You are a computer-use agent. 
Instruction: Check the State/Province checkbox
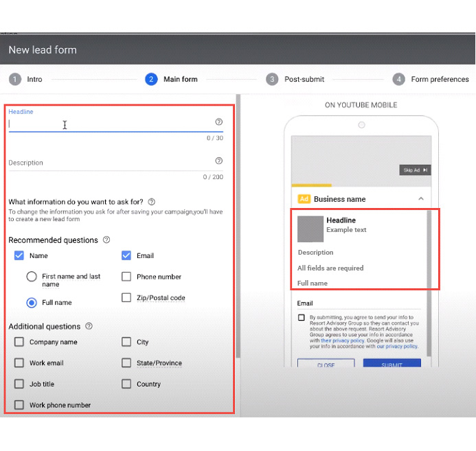pyautogui.click(x=126, y=362)
